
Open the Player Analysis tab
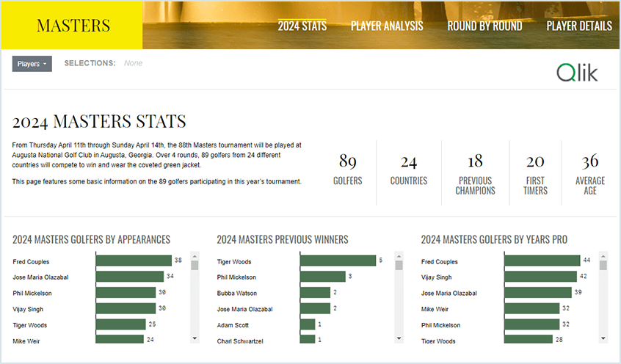point(387,26)
